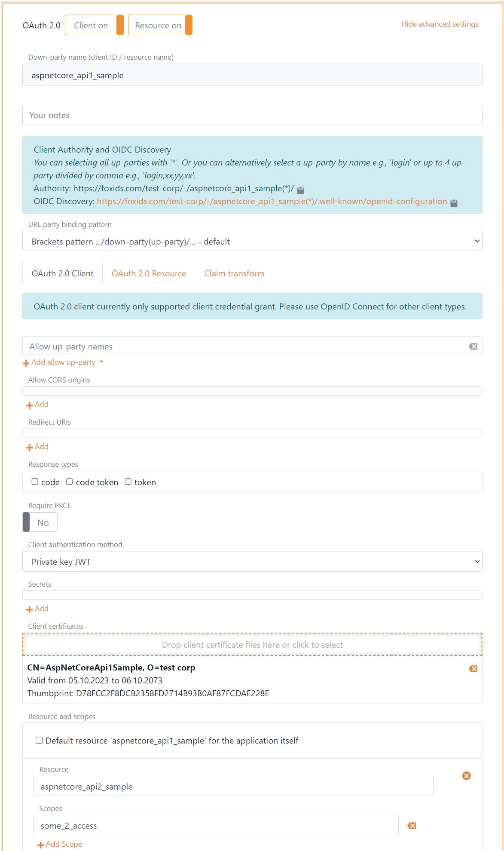Screen dimensions: 504x851
Task: Remove the aspnetcore_api2_sample resource entry
Action: point(466,776)
